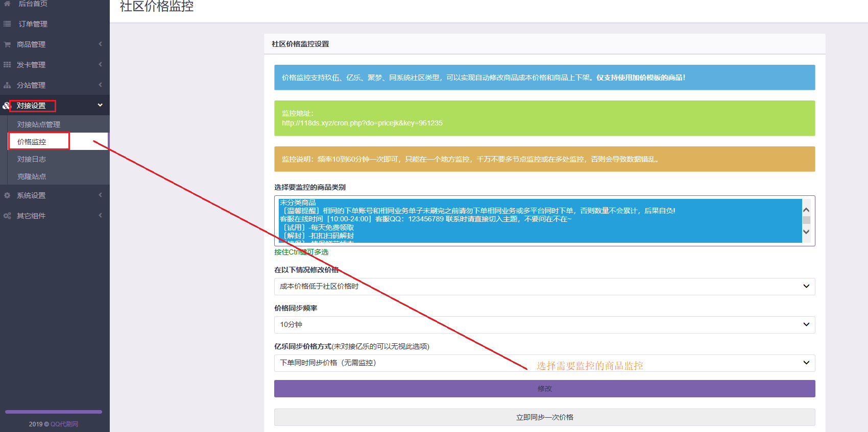This screenshot has height=432, width=868.
Task: Click the category list scrollbar thumb
Action: [806, 220]
